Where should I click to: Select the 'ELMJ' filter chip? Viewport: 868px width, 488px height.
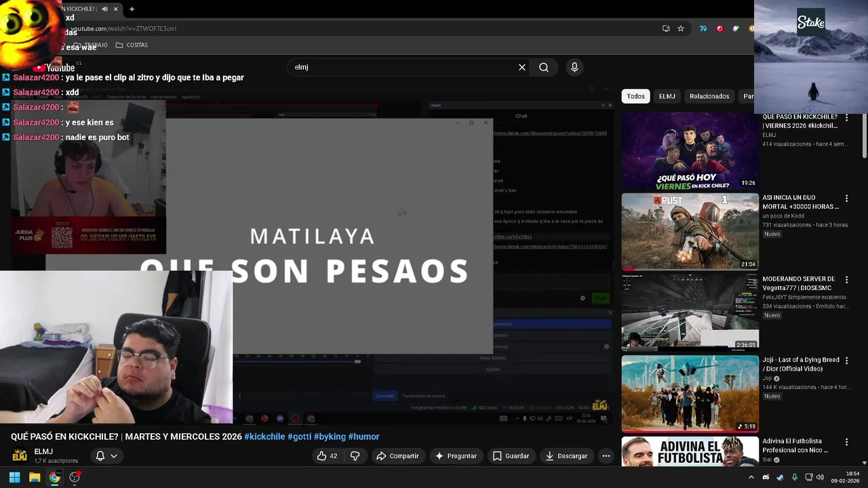[x=667, y=96]
